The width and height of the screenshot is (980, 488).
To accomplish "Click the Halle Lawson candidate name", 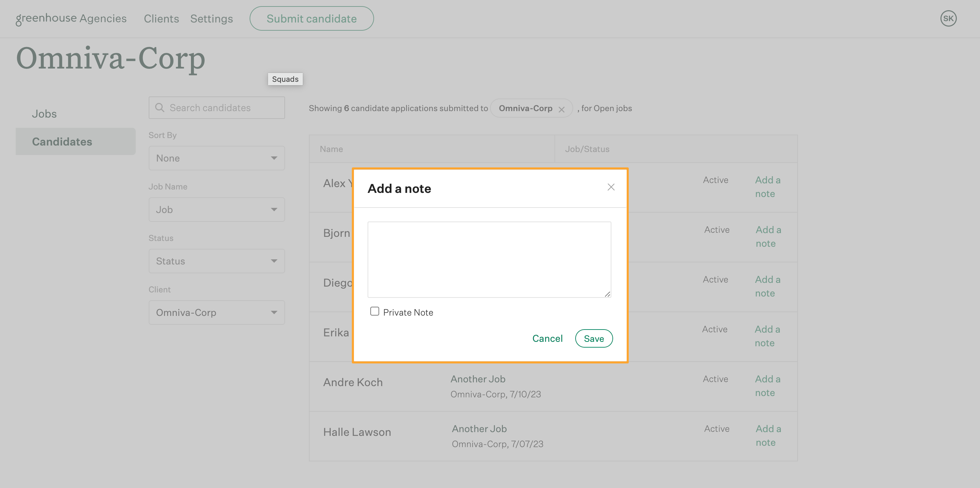I will click(x=357, y=432).
